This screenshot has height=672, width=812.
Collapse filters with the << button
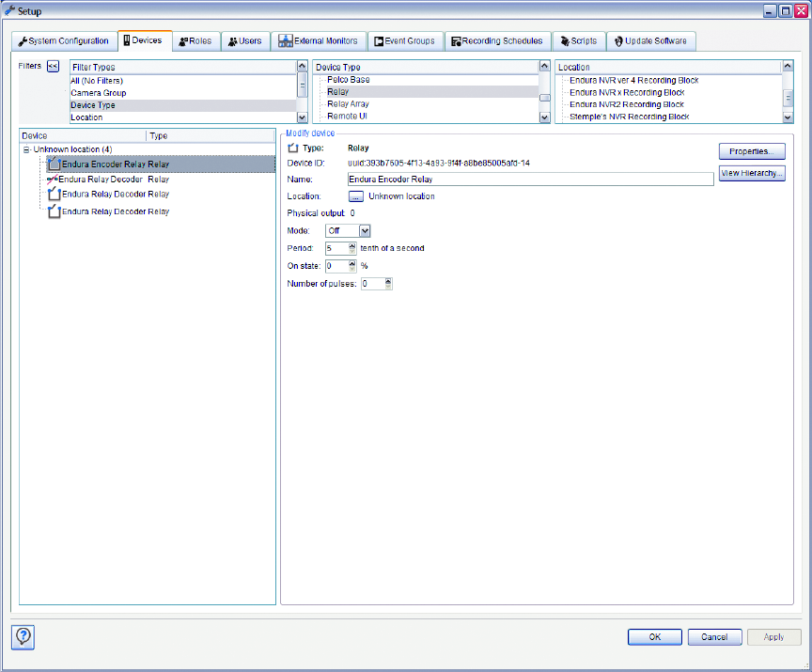pyautogui.click(x=54, y=67)
